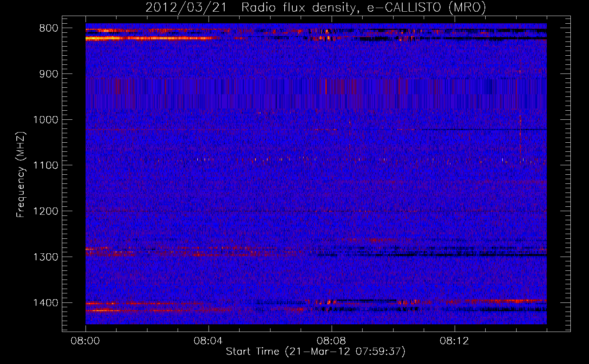Click the plot title '2012/03/21 Radio flux density, e-CALLISTO (MRO)'
589x364 pixels.
(x=316, y=8)
